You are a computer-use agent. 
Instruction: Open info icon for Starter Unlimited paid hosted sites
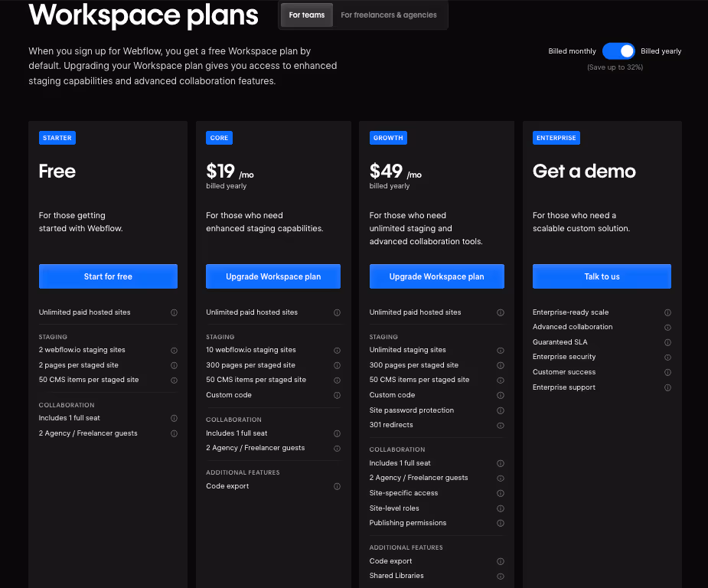(x=174, y=312)
